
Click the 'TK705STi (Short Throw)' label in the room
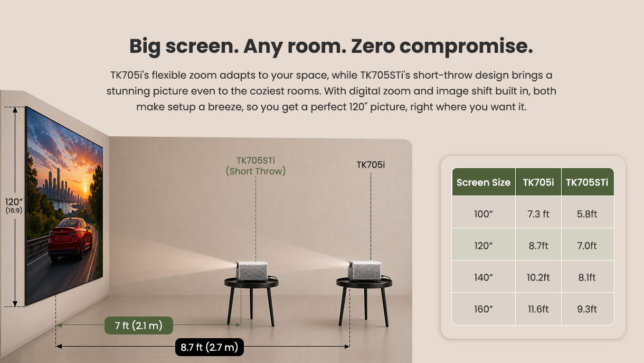pos(255,166)
